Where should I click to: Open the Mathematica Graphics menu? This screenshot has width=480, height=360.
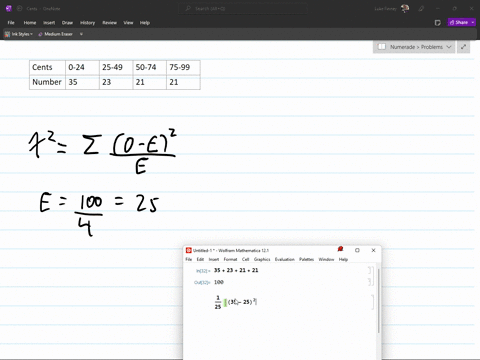pyautogui.click(x=262, y=259)
